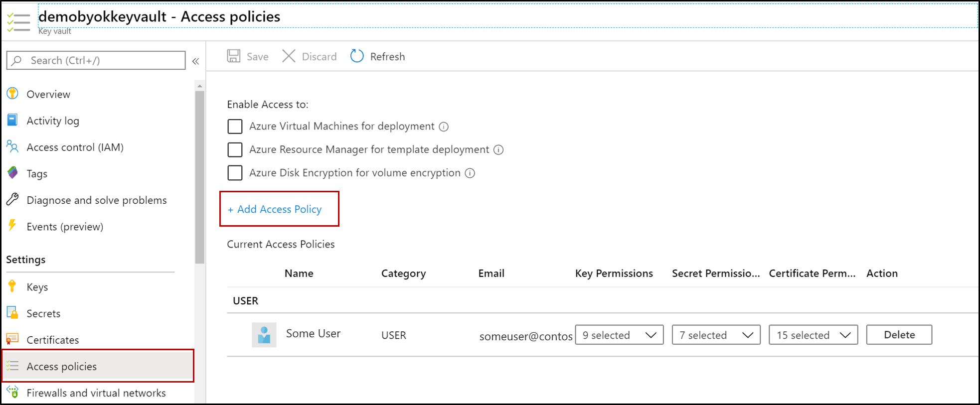Click the Certificates icon under Settings
The width and height of the screenshot is (980, 405).
[12, 339]
